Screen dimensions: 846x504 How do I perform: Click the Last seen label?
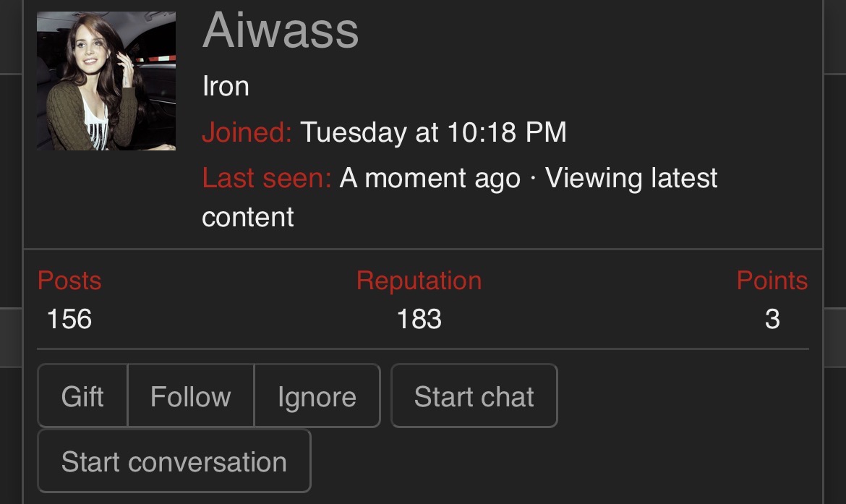click(266, 178)
